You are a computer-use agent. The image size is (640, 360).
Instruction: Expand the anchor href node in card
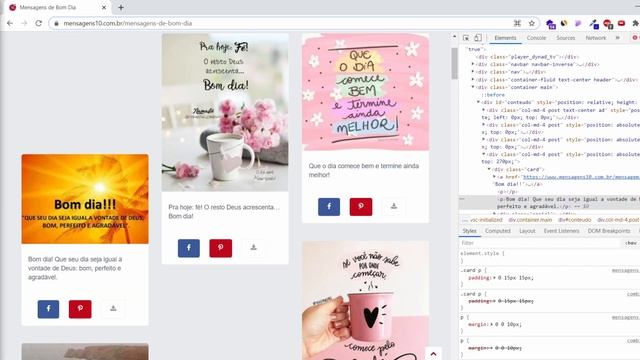coord(494,177)
